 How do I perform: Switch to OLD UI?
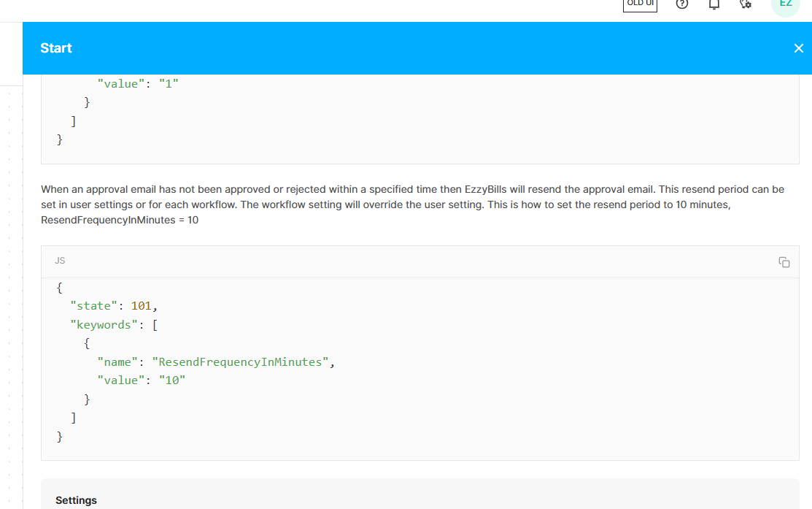(x=640, y=4)
